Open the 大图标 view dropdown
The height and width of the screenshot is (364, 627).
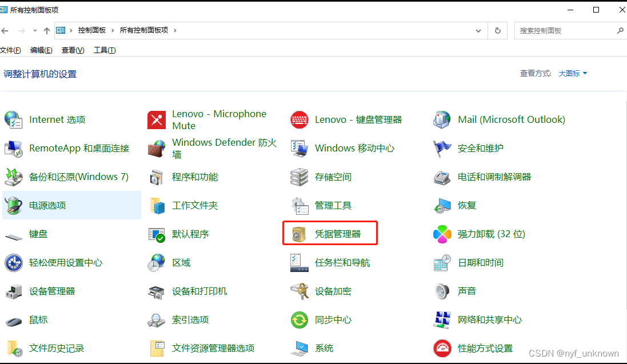tap(572, 73)
